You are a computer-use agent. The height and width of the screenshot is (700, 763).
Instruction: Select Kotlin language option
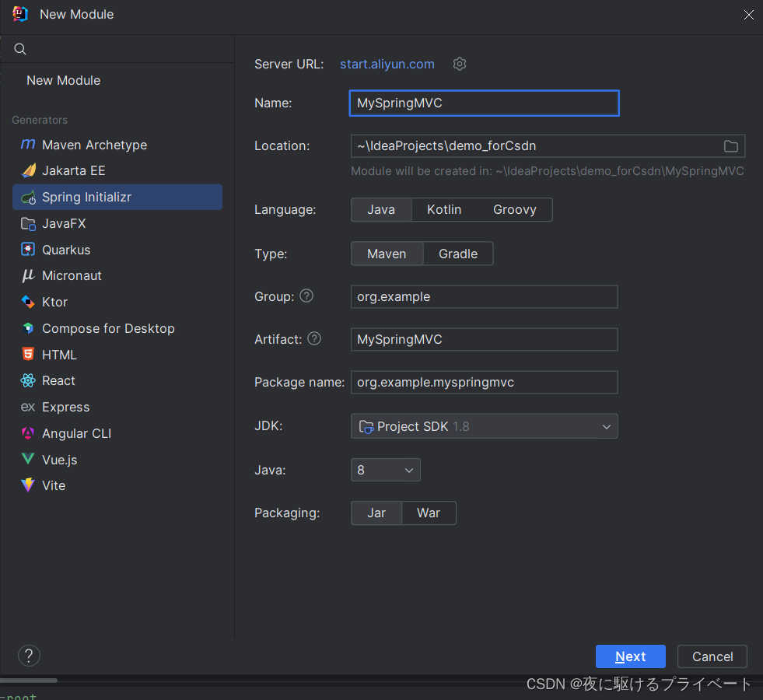tap(444, 210)
